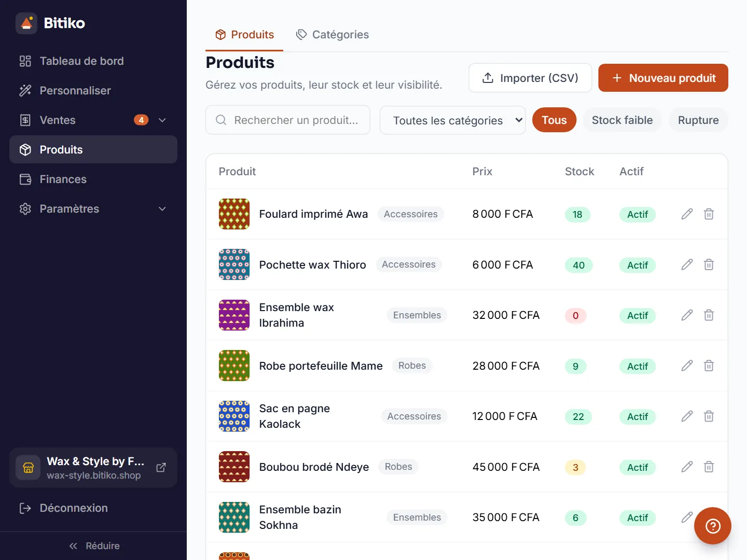Open shop site via external link icon
Viewport: 747px width, 560px height.
coord(161,468)
